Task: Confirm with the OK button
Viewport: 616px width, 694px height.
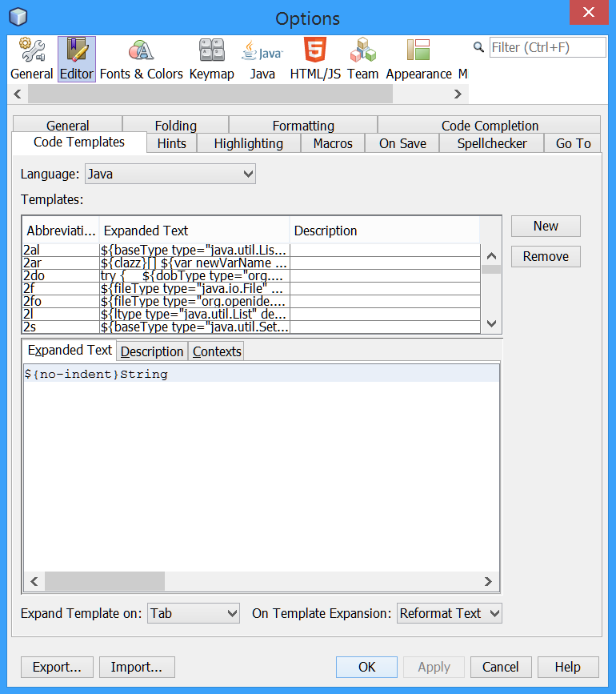Action: [x=366, y=667]
